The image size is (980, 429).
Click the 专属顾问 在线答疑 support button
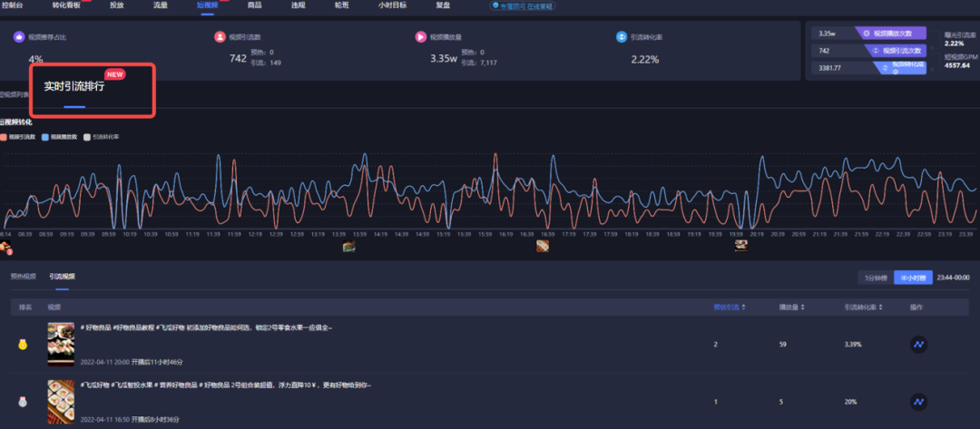[x=524, y=5]
